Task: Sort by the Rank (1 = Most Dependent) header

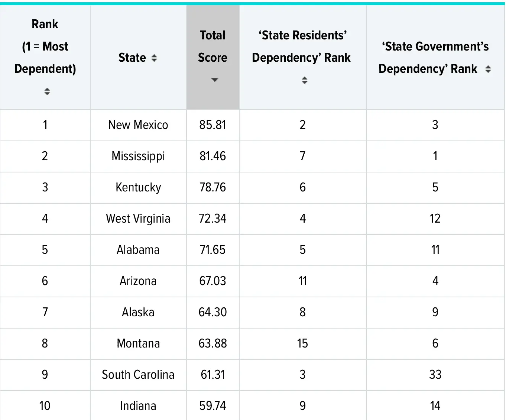Action: point(45,46)
